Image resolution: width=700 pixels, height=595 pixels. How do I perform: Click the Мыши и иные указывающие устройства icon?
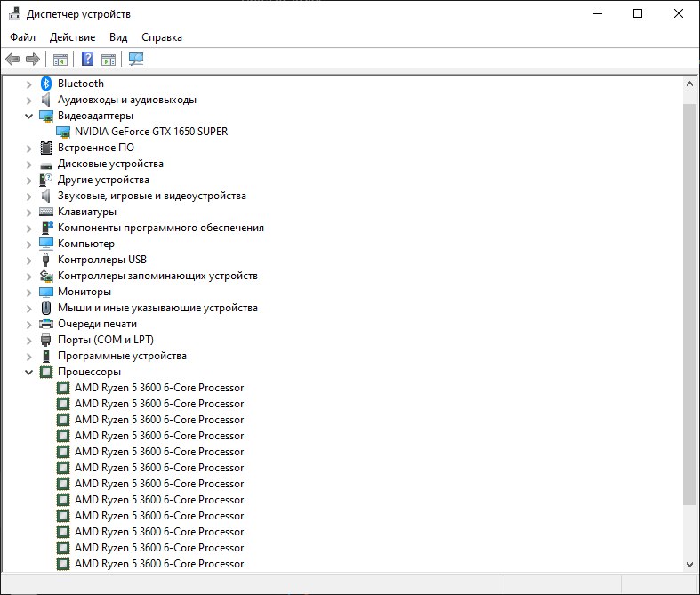46,308
